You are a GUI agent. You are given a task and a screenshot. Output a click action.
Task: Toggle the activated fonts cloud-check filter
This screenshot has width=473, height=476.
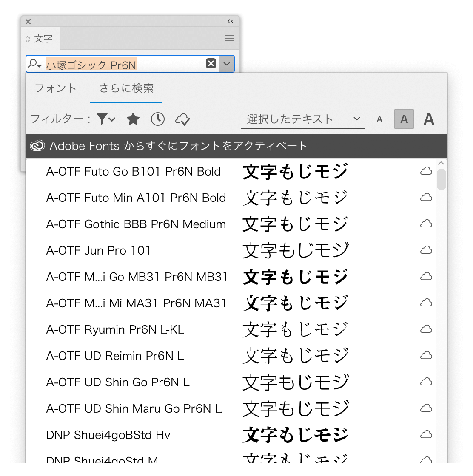coord(182,119)
